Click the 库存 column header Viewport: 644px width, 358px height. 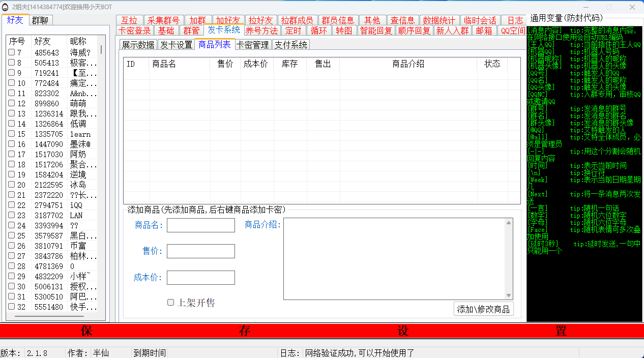290,64
